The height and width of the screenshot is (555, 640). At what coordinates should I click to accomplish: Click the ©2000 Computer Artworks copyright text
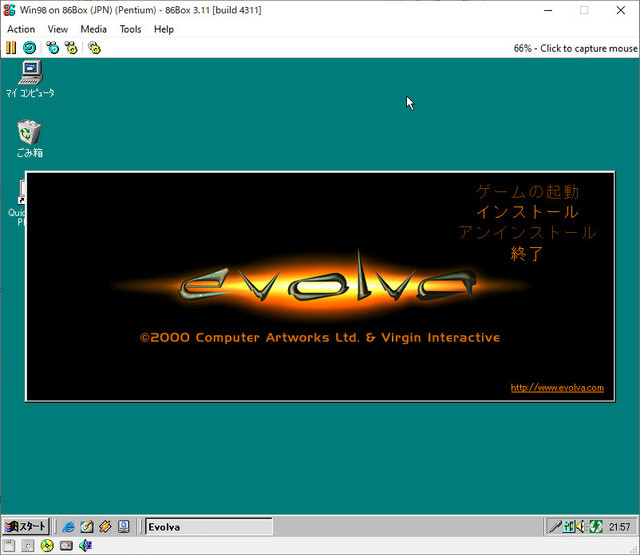point(320,337)
